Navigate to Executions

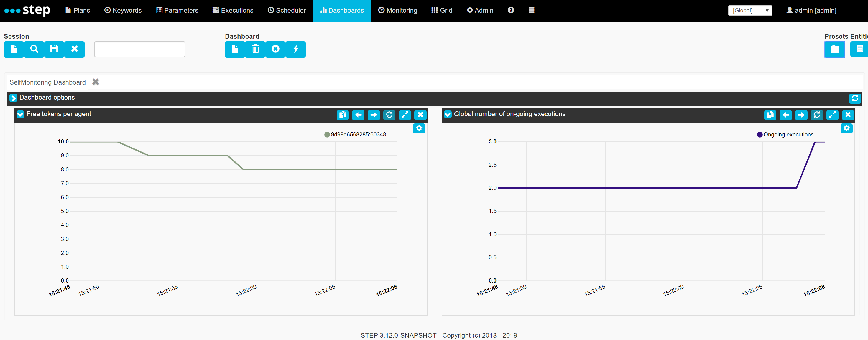pyautogui.click(x=233, y=10)
